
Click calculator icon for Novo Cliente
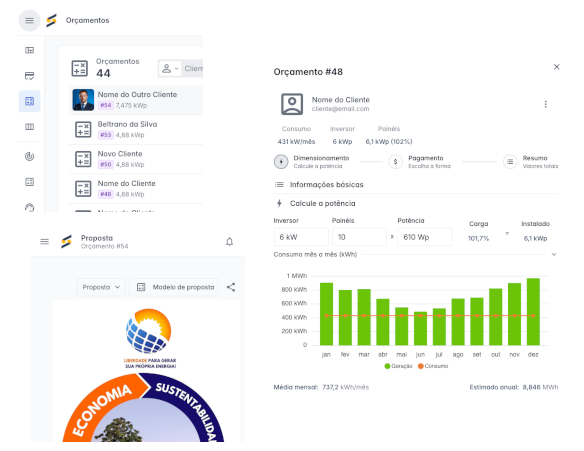[x=83, y=159]
